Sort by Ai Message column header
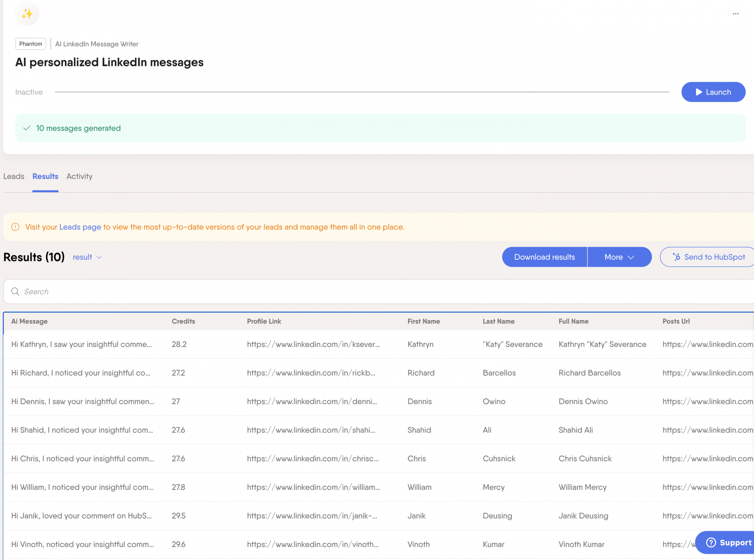Screen dimensions: 754x560 (x=29, y=321)
